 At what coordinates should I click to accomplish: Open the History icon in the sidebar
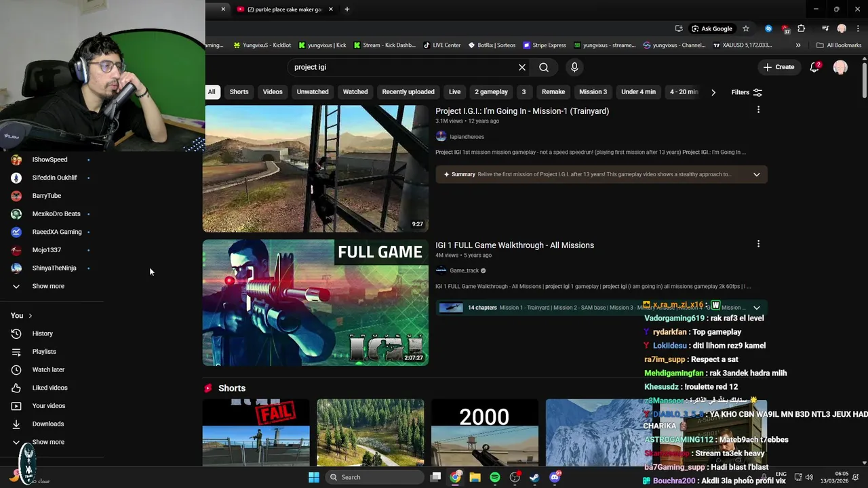[x=16, y=333]
